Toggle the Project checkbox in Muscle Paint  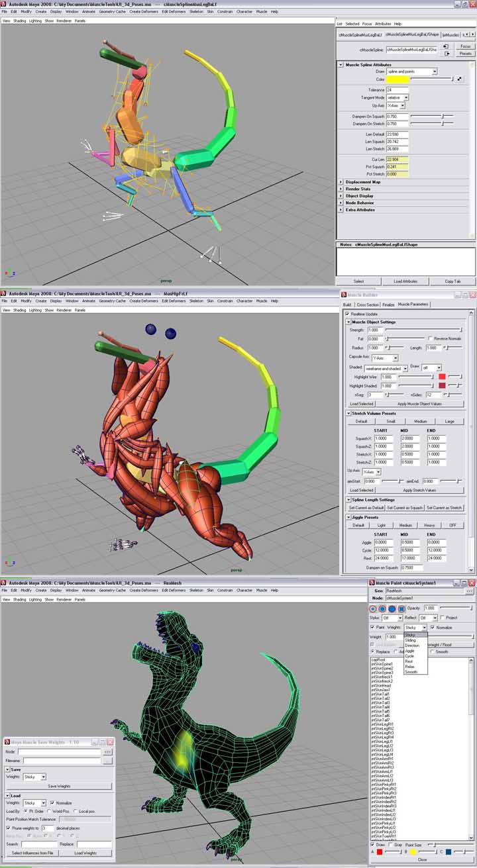(443, 618)
